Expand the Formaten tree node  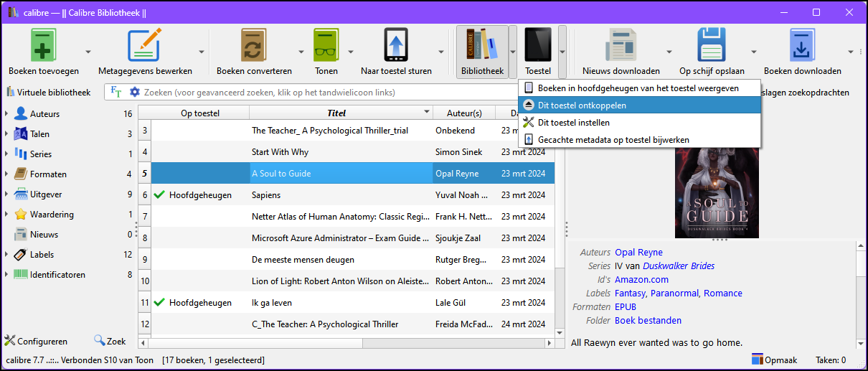point(6,174)
